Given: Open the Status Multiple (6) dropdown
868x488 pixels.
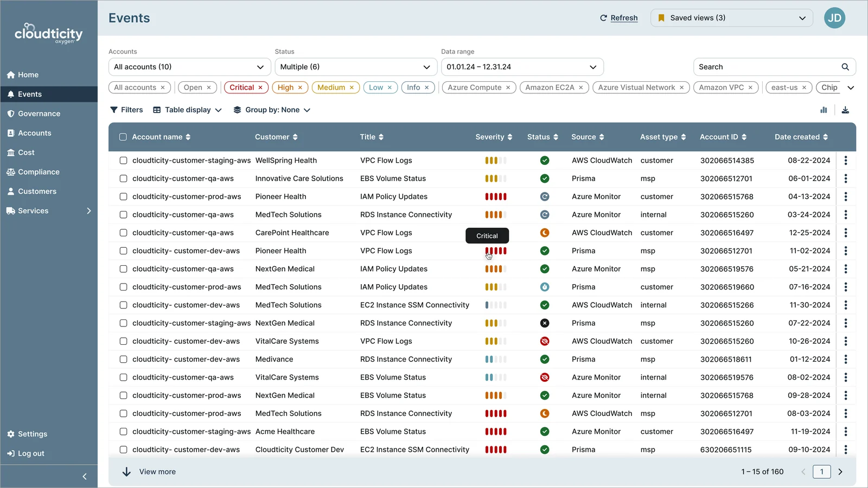Looking at the screenshot, I should 356,67.
